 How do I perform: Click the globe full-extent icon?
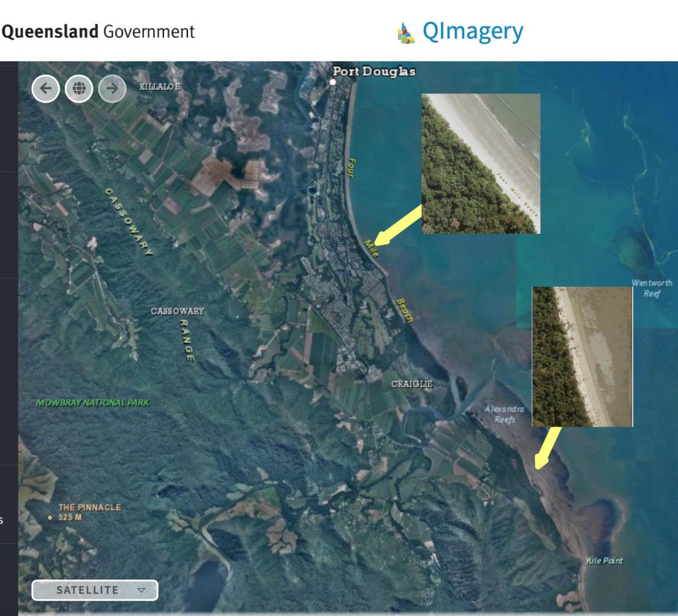(x=79, y=89)
